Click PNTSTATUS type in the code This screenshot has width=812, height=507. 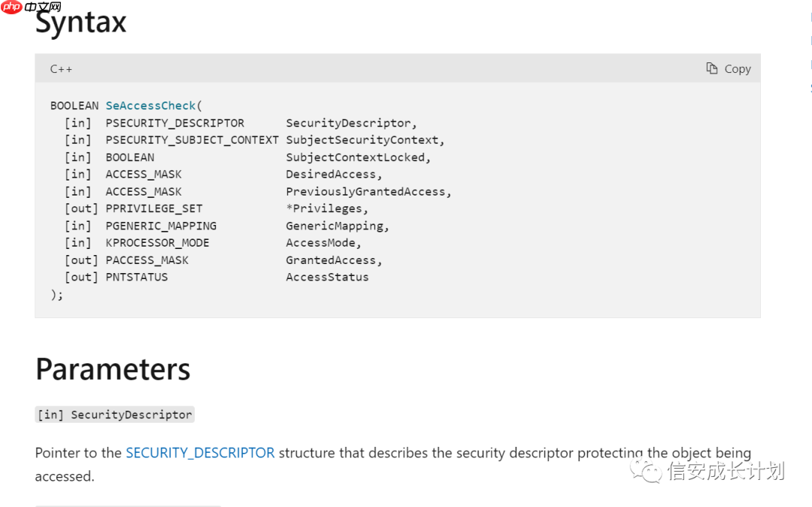coord(137,277)
